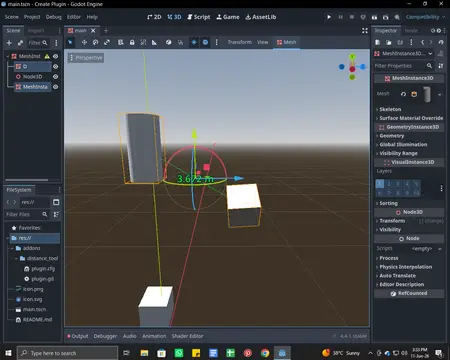Expand the Skeleton section
This screenshot has height=360, width=450.
tap(410, 109)
